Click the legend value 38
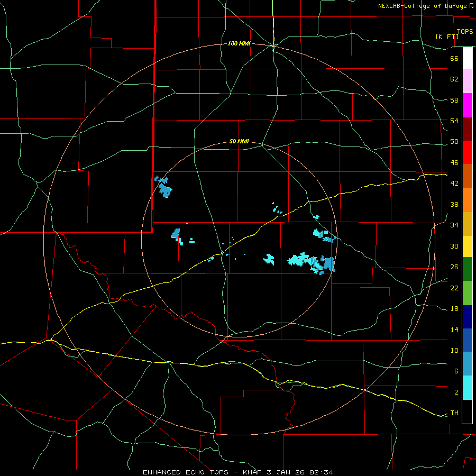 (x=454, y=204)
